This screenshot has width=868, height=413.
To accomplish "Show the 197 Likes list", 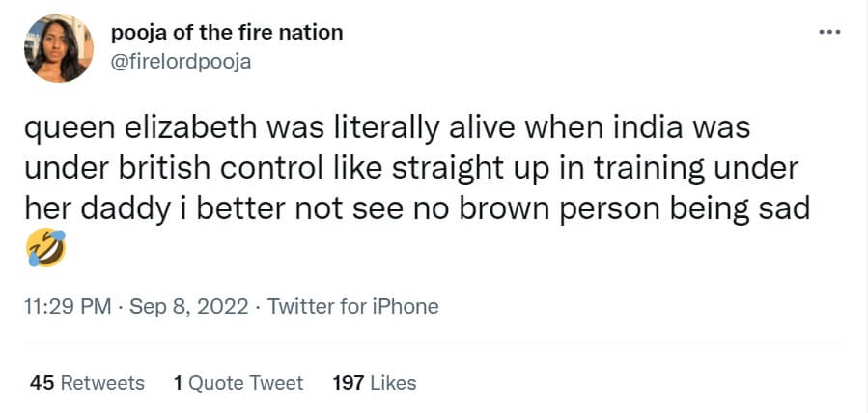I will [x=374, y=383].
